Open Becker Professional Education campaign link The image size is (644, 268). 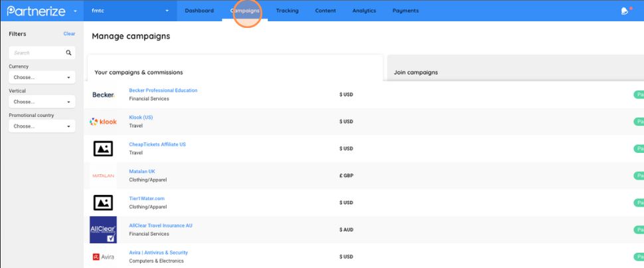163,90
